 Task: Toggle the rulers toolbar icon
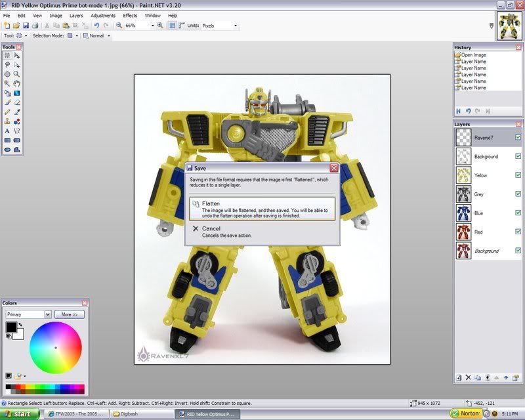(182, 26)
